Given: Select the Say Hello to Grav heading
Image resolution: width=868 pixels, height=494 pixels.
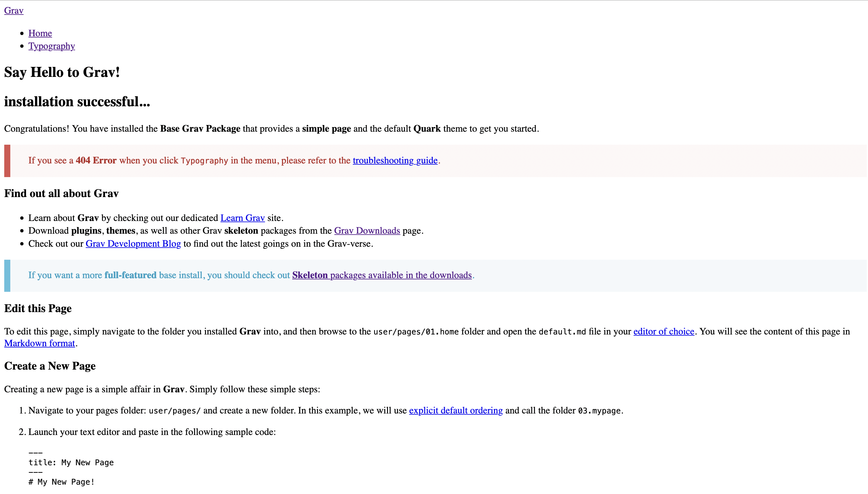Looking at the screenshot, I should pyautogui.click(x=62, y=72).
